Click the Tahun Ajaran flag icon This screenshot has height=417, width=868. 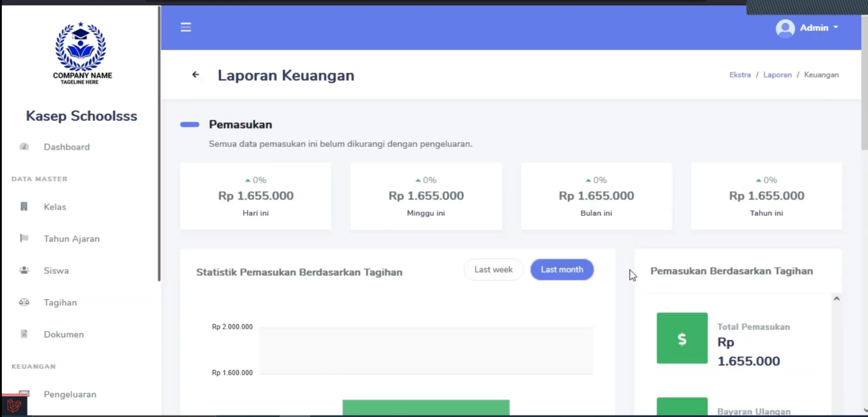click(x=24, y=238)
